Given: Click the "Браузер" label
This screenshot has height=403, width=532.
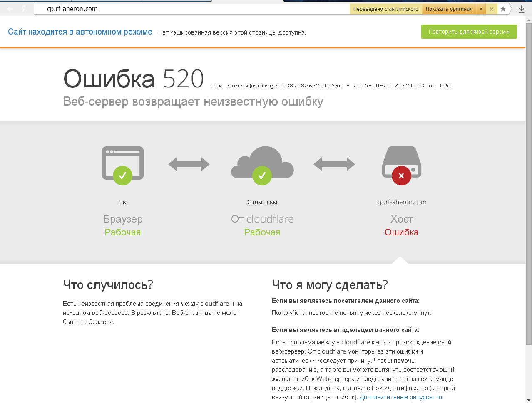Looking at the screenshot, I should click(123, 219).
